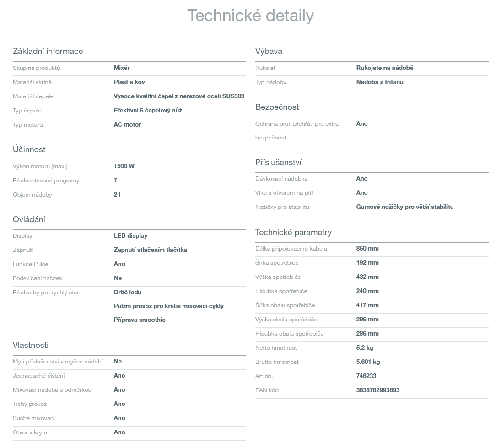This screenshot has width=496, height=448.
Task: Click the "AC motor" value
Action: (127, 125)
